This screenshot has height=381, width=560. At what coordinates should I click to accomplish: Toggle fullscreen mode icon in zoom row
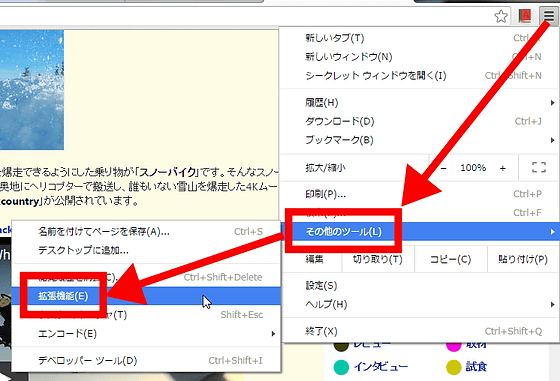click(539, 167)
